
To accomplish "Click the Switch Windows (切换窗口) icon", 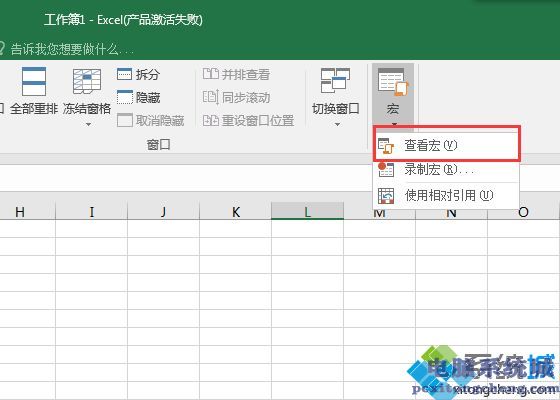I will (x=335, y=81).
